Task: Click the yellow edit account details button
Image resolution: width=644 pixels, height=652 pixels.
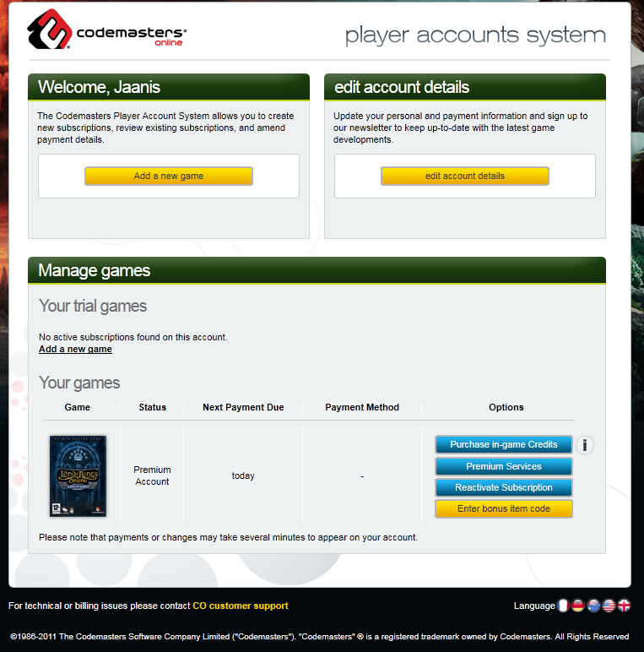Action: [465, 176]
